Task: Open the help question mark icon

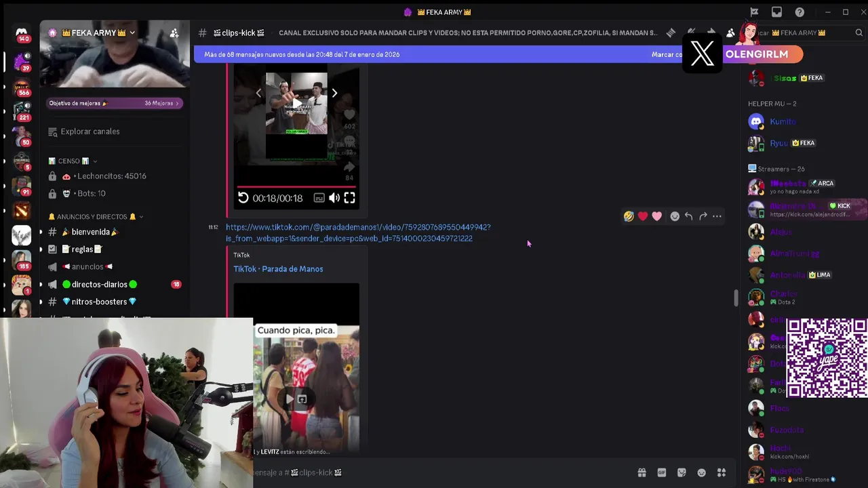Action: point(800,12)
